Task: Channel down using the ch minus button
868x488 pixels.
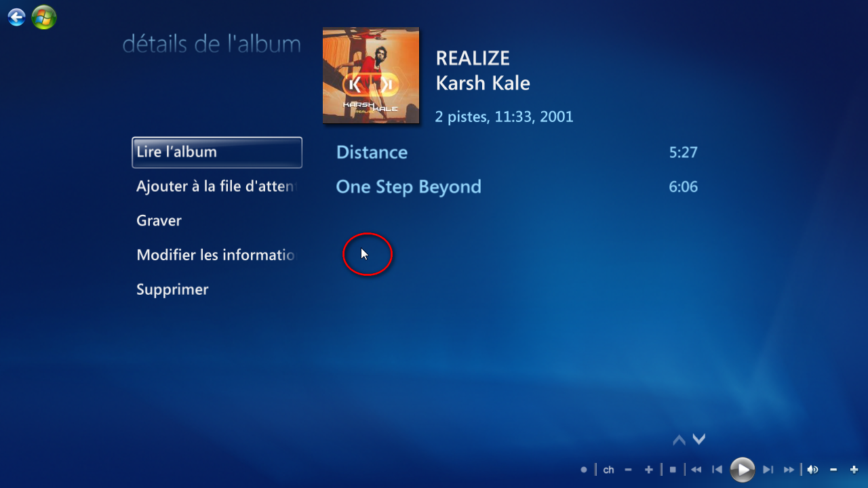Action: 628,470
